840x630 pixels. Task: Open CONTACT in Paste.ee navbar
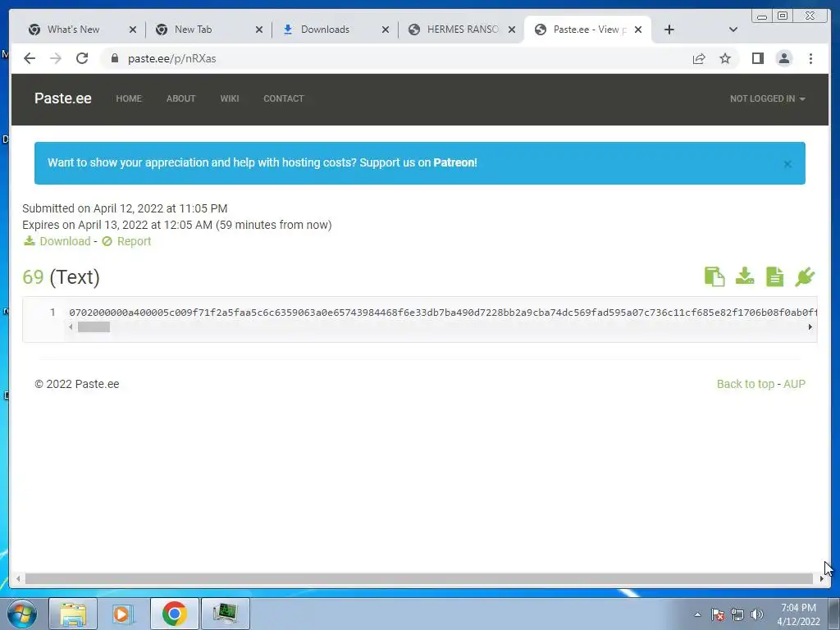coord(283,98)
